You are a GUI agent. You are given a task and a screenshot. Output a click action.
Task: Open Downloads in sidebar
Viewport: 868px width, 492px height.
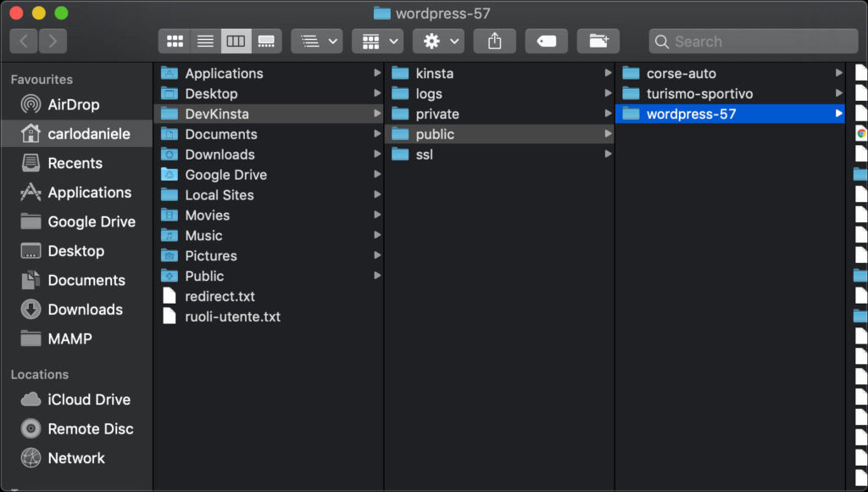click(76, 309)
